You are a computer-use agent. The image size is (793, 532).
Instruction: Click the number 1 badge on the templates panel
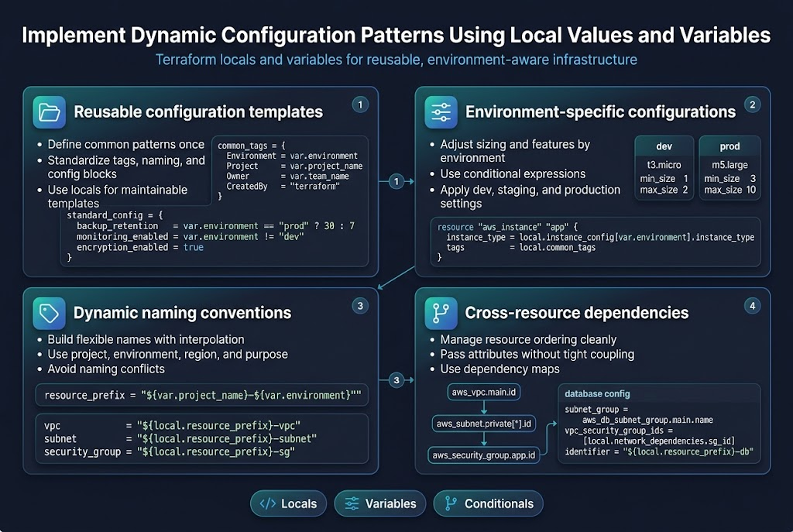pos(360,103)
